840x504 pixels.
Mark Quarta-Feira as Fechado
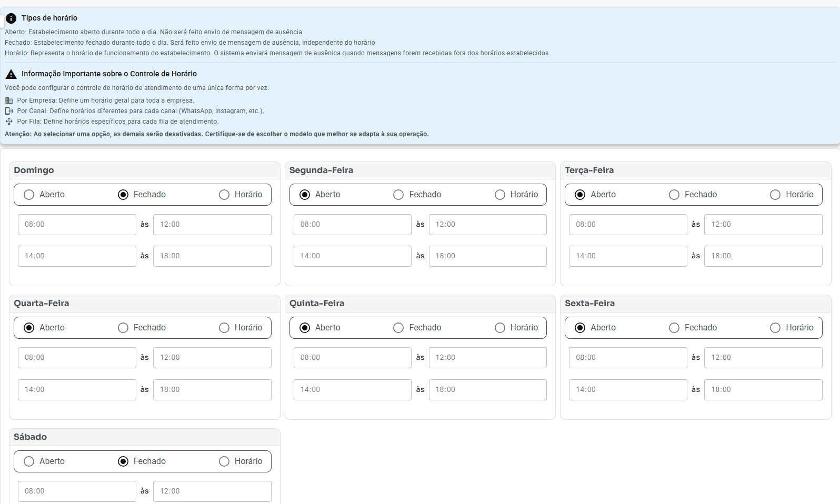click(123, 328)
